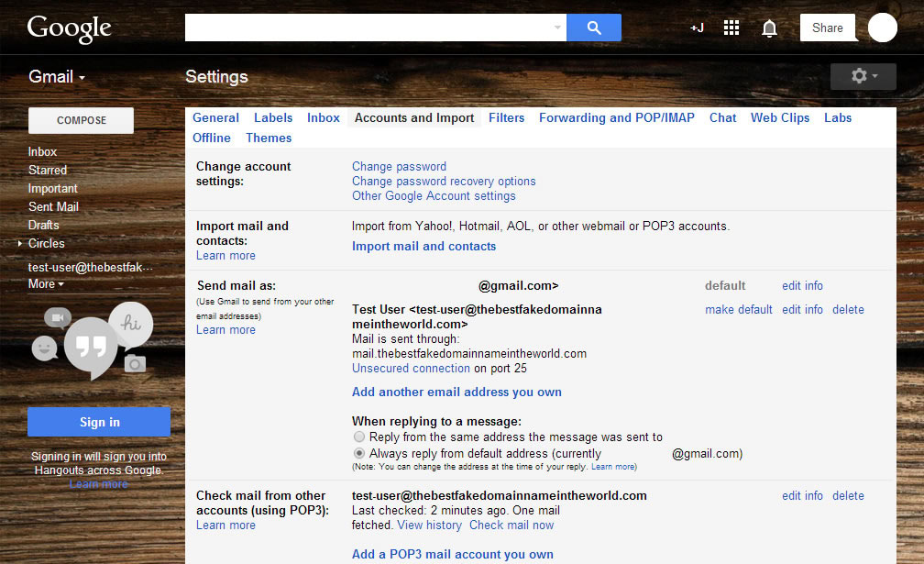Click the Hangouts camera bubble

[x=134, y=363]
